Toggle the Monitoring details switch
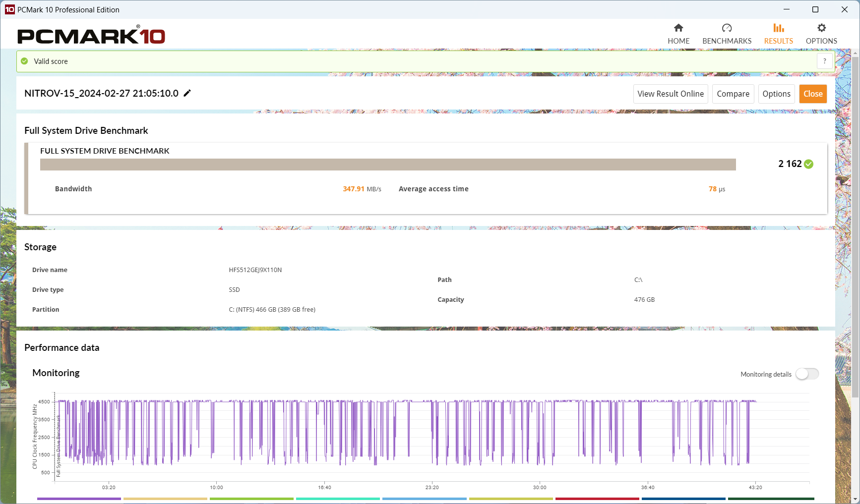The width and height of the screenshot is (860, 504). point(807,374)
